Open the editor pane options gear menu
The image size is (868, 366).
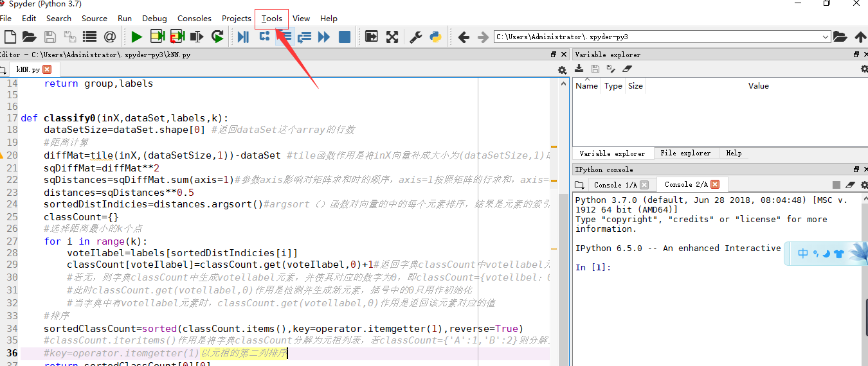click(x=563, y=70)
